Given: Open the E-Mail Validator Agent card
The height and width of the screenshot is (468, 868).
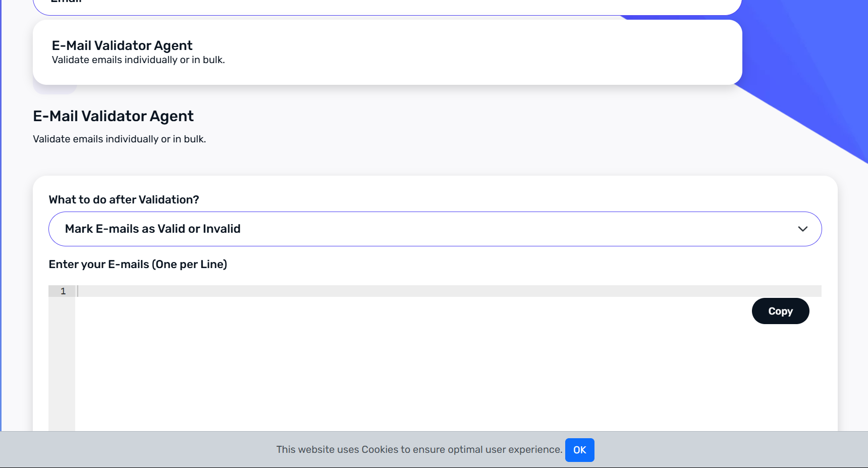Looking at the screenshot, I should 387,52.
